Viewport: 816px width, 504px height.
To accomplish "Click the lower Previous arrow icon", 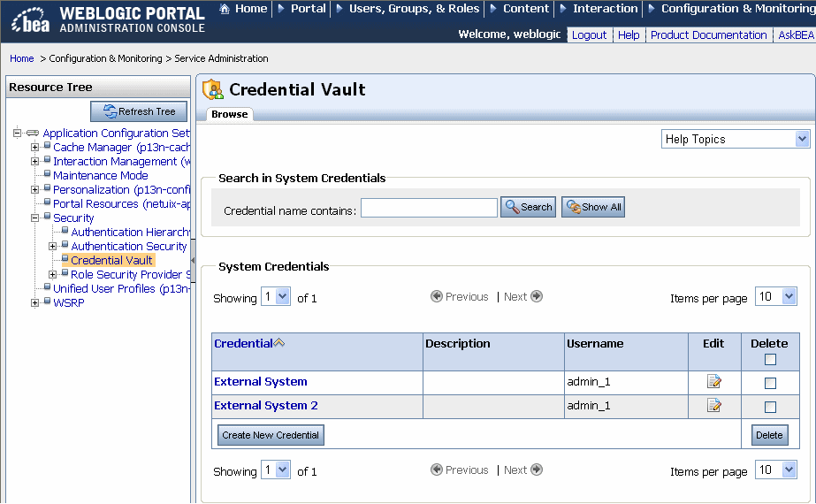I will 437,470.
